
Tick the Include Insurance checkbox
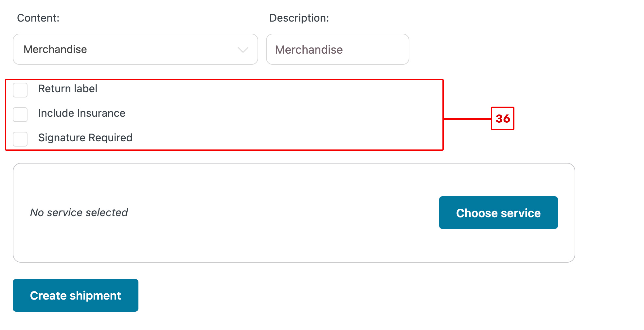[x=20, y=114]
